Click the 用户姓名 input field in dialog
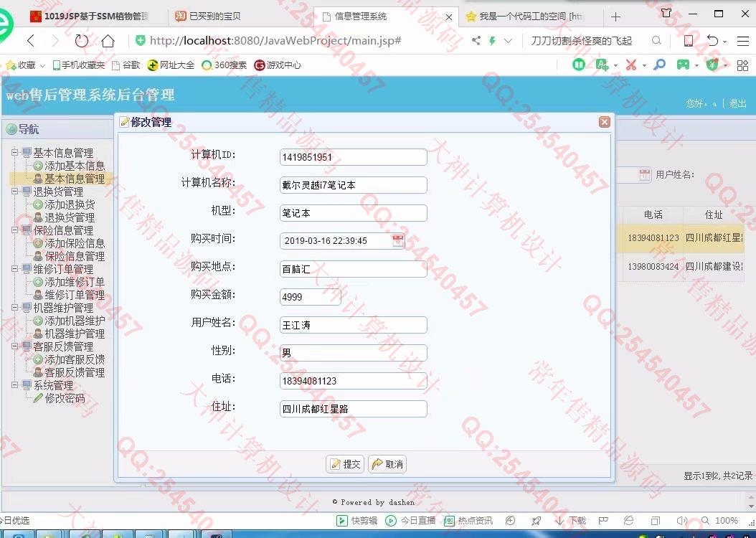This screenshot has width=756, height=538. click(x=354, y=325)
